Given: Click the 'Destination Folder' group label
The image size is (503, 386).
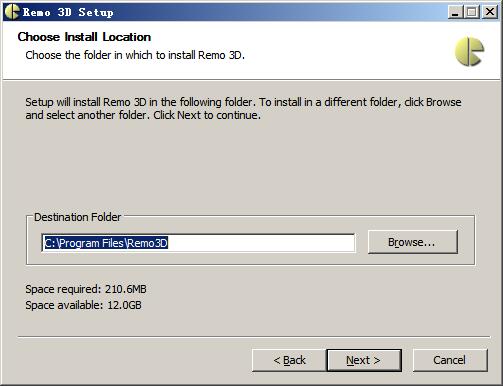Looking at the screenshot, I should point(77,217).
